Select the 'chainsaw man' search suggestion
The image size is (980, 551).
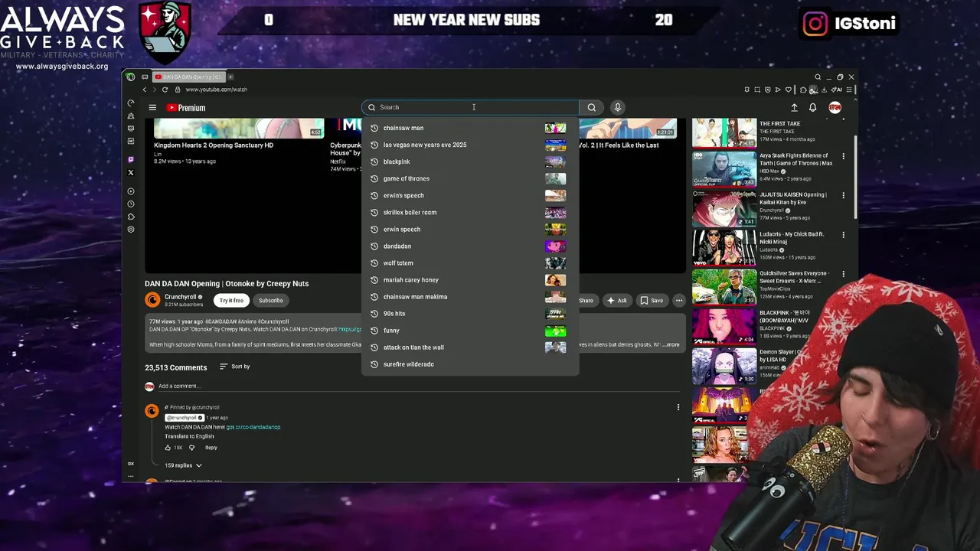(x=470, y=128)
